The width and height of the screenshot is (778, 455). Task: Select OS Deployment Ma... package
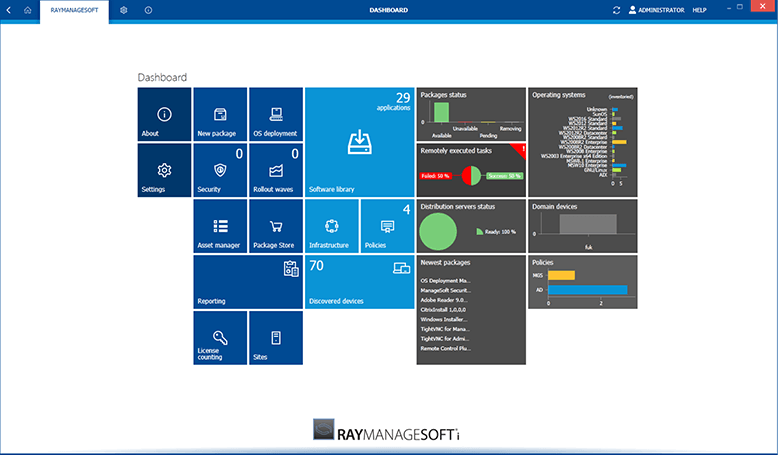[446, 281]
